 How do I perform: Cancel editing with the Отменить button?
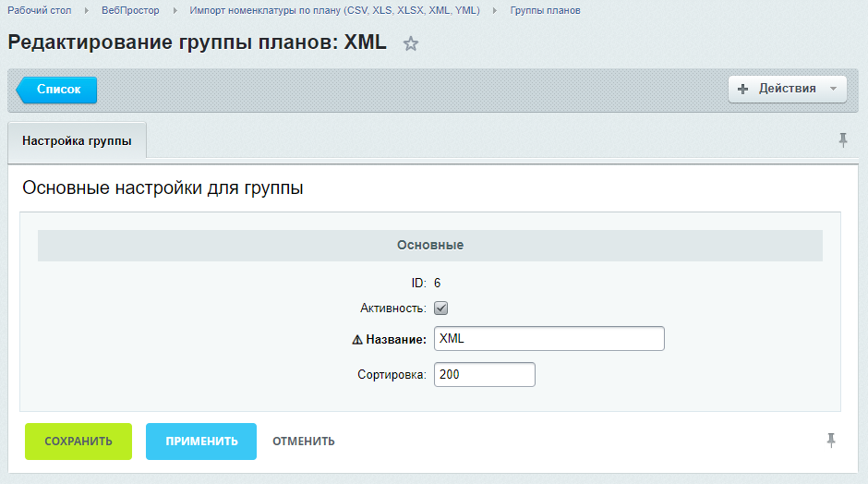304,442
